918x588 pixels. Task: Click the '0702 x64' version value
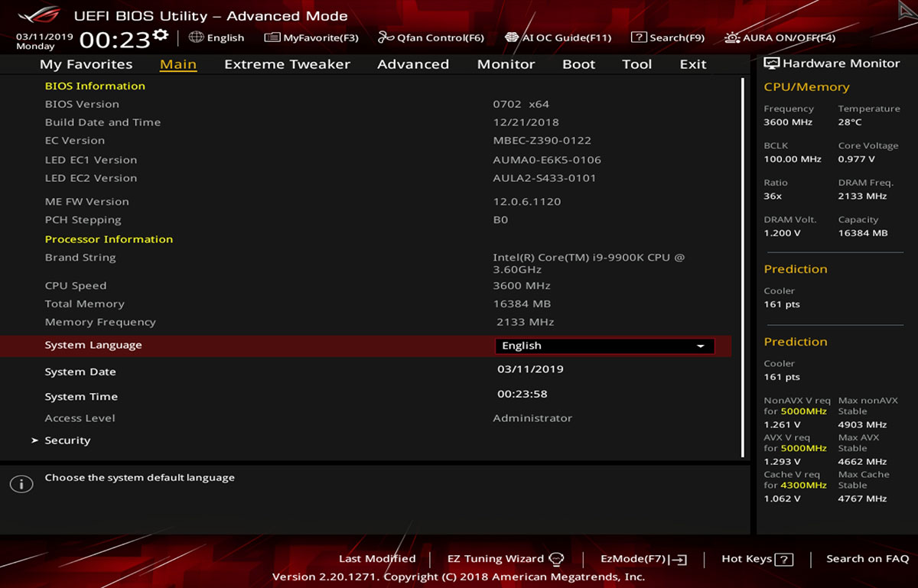pyautogui.click(x=521, y=104)
